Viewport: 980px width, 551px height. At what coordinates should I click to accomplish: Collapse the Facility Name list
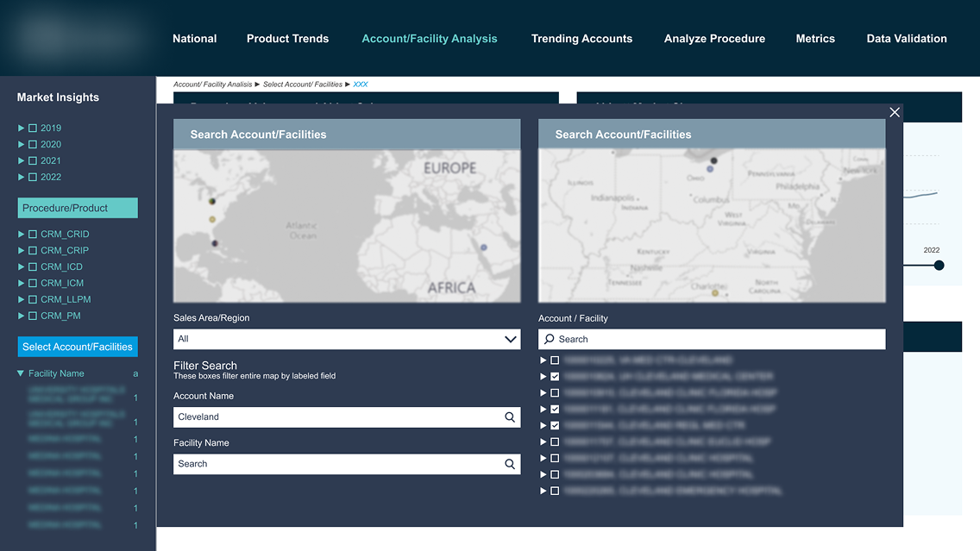21,373
